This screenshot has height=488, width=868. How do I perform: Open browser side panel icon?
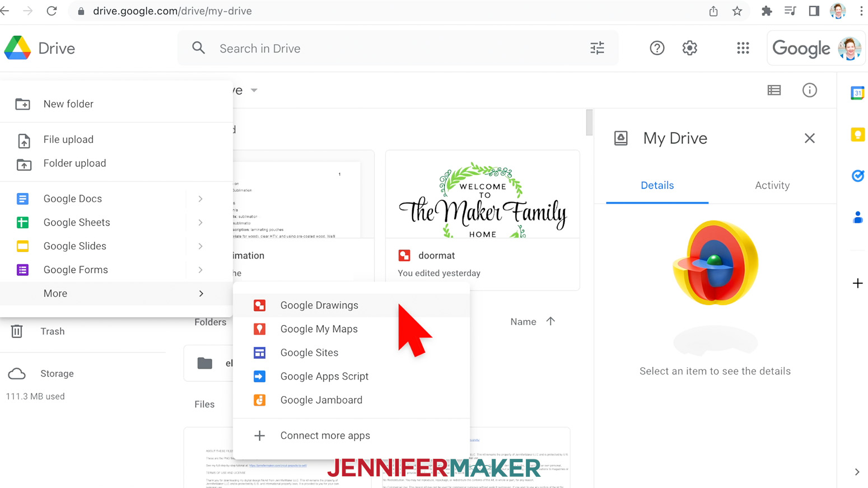click(x=814, y=11)
